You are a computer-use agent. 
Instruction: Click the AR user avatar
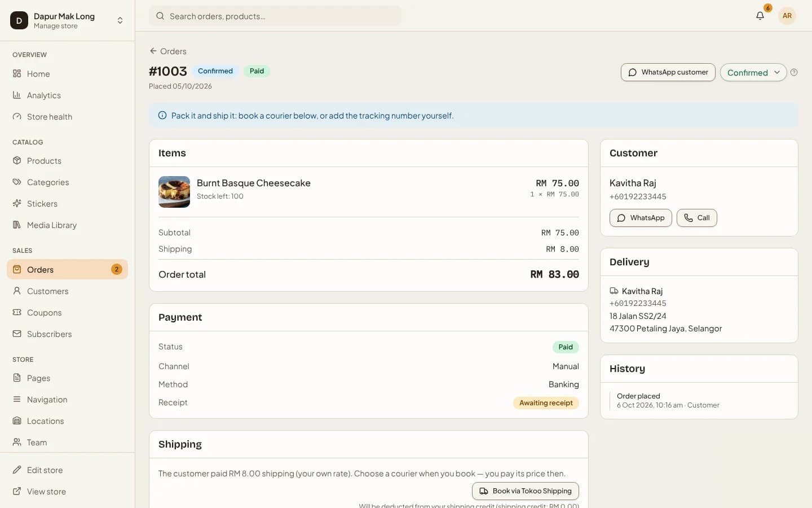787,16
